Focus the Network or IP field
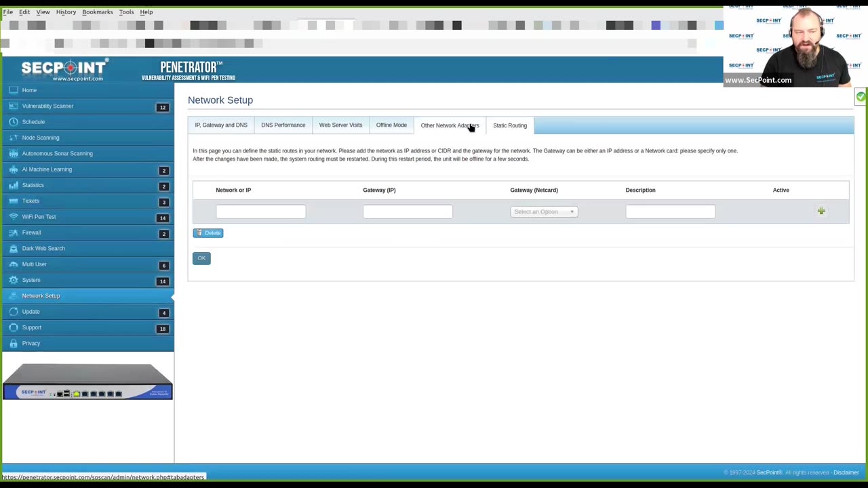Image resolution: width=868 pixels, height=488 pixels. (x=261, y=211)
